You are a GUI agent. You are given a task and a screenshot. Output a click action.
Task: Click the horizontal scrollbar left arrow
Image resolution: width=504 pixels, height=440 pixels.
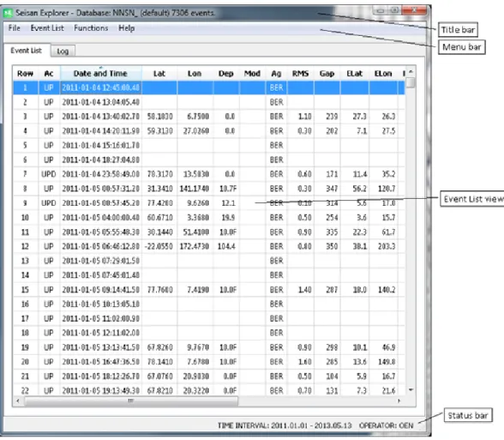point(18,401)
